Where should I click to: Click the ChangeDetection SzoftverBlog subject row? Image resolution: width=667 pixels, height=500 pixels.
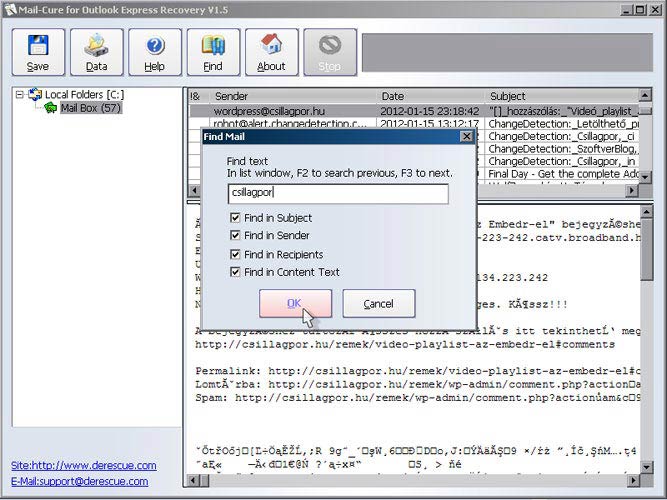point(563,149)
